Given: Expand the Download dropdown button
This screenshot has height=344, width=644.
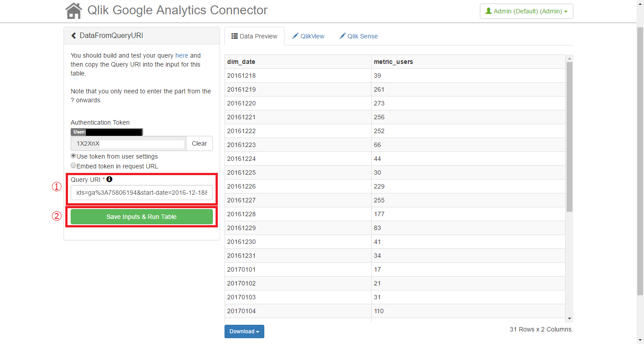Looking at the screenshot, I should [x=244, y=331].
